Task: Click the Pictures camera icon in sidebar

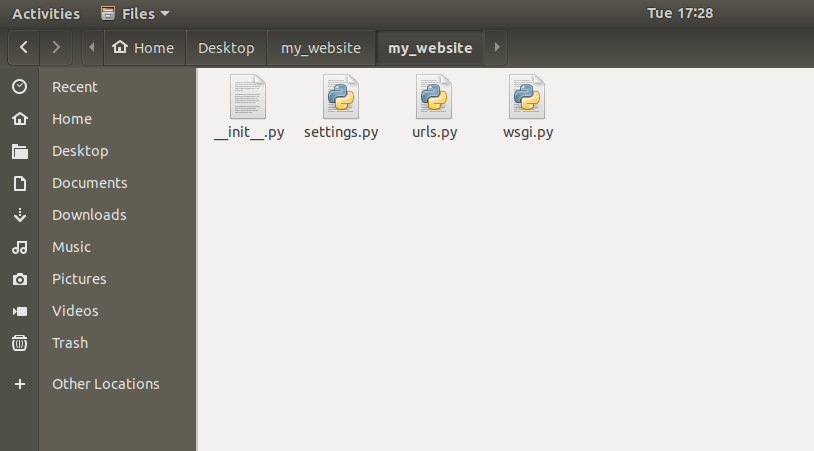Action: click(x=20, y=279)
